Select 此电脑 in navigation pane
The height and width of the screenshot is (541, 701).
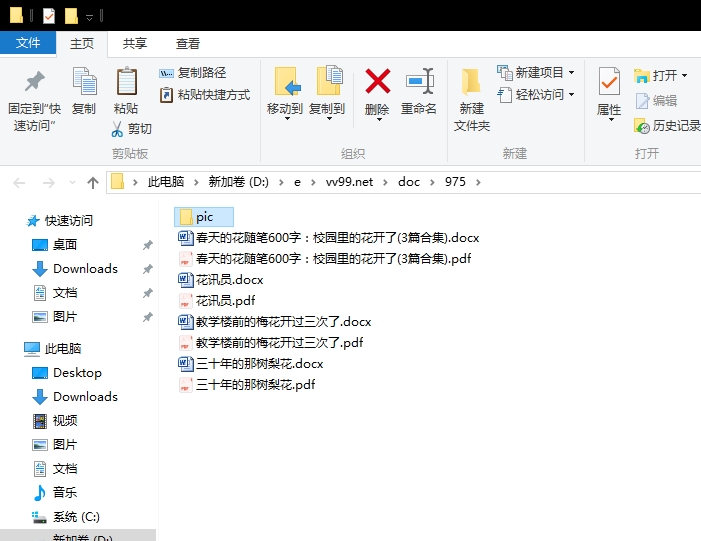pyautogui.click(x=52, y=348)
